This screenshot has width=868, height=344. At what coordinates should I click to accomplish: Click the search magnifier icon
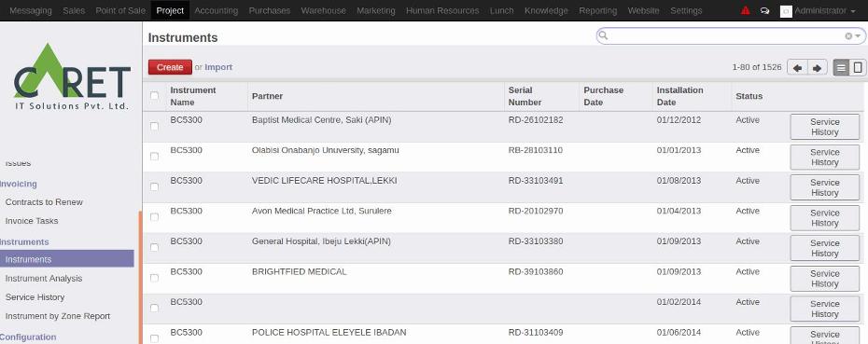(604, 36)
